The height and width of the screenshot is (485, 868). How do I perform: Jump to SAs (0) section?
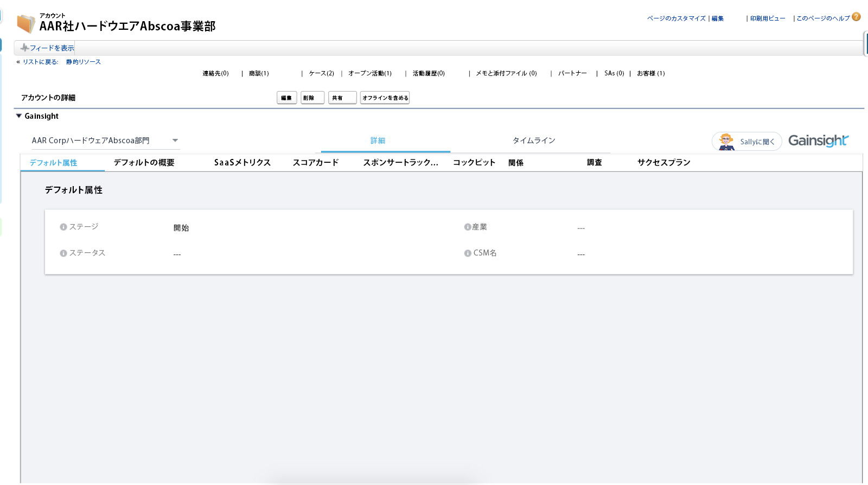point(615,73)
